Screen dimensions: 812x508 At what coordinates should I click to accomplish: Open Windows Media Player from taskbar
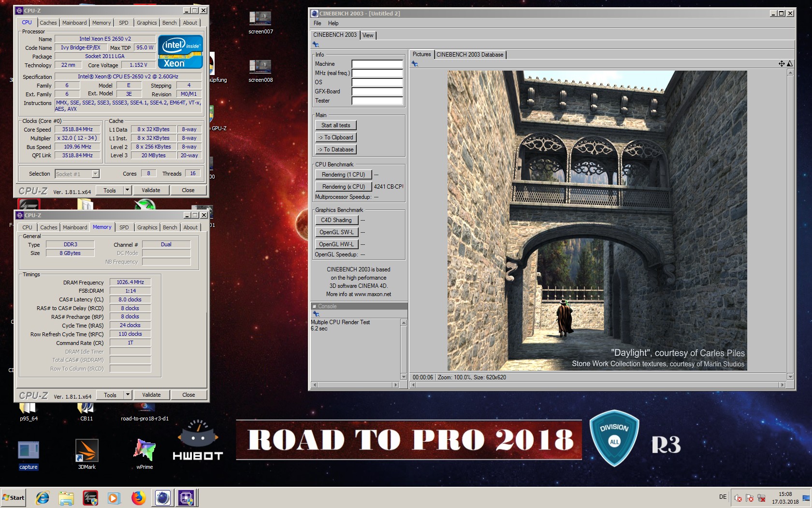coord(114,497)
